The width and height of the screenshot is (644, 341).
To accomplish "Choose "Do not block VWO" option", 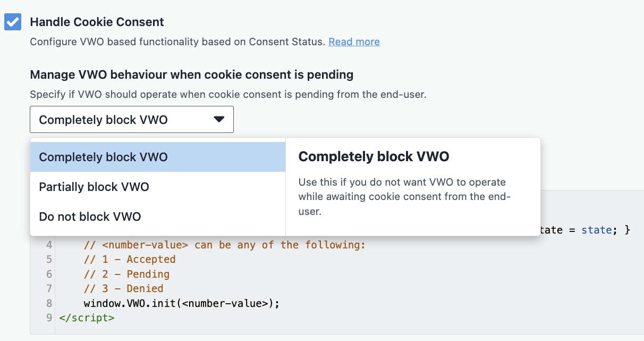I will [x=89, y=217].
